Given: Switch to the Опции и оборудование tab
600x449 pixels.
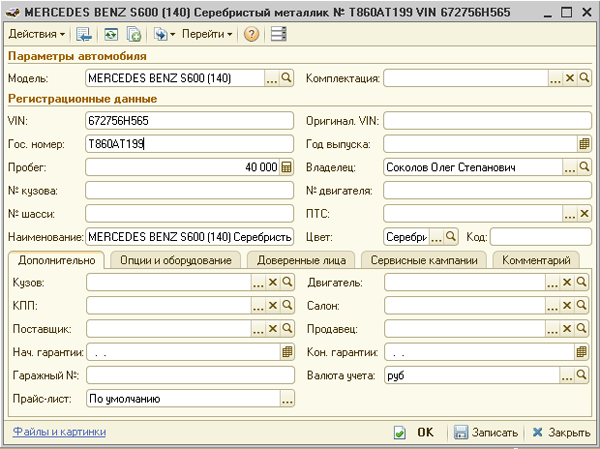Looking at the screenshot, I should coord(176,260).
